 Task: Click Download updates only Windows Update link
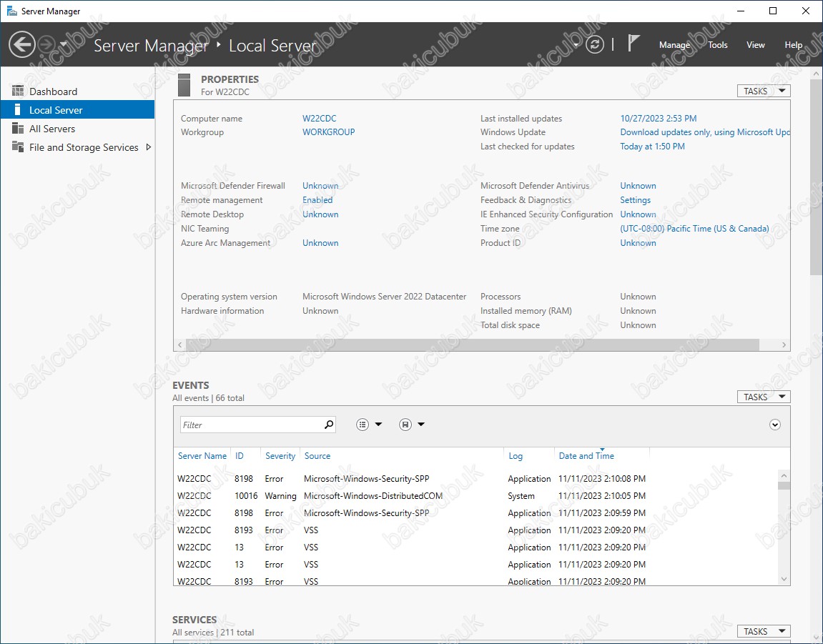(705, 132)
